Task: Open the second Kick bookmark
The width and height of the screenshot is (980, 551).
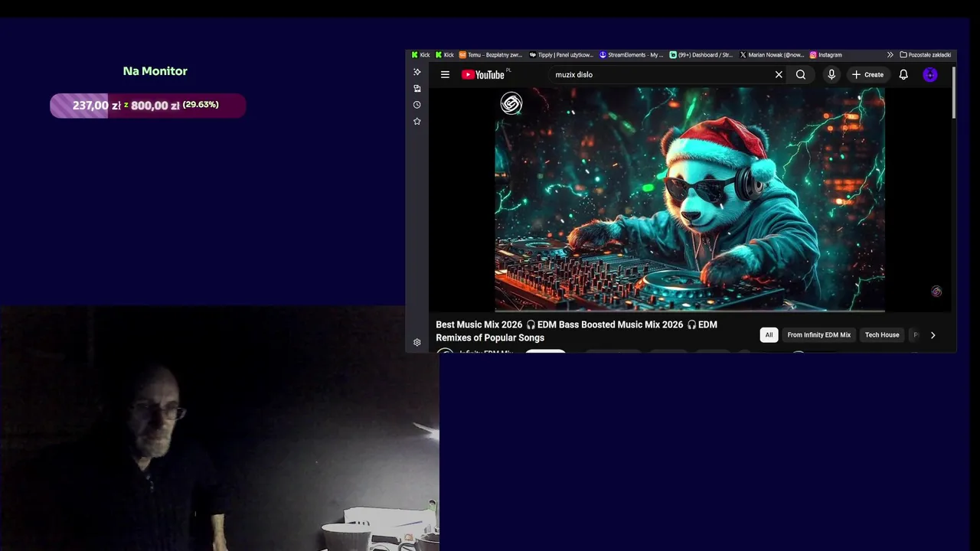Action: pyautogui.click(x=445, y=55)
